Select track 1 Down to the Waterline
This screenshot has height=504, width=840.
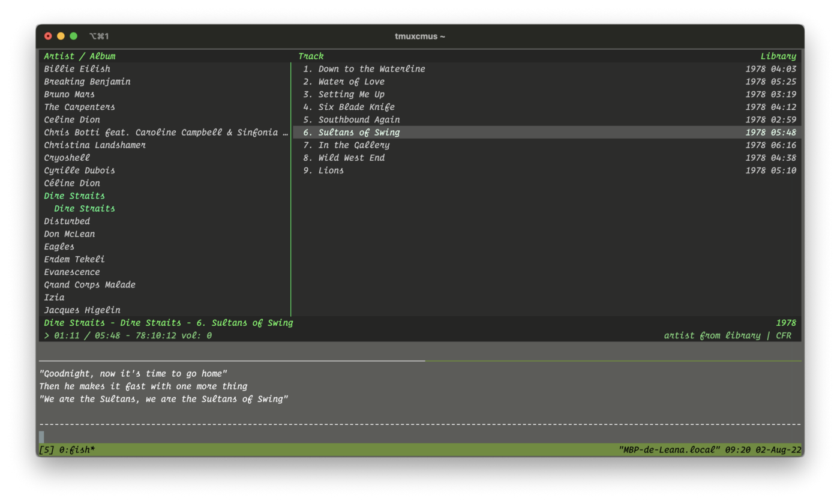[x=364, y=69]
